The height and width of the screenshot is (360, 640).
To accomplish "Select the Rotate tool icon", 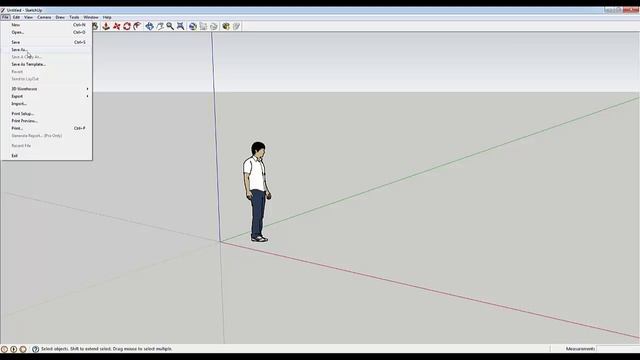I will 127,27.
